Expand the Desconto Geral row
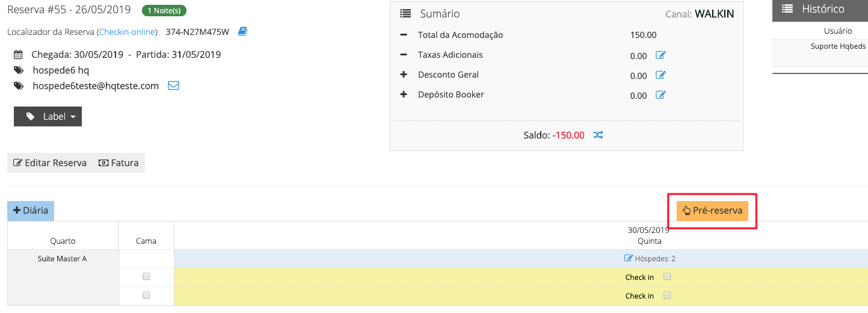Image resolution: width=868 pixels, height=313 pixels. pos(404,75)
